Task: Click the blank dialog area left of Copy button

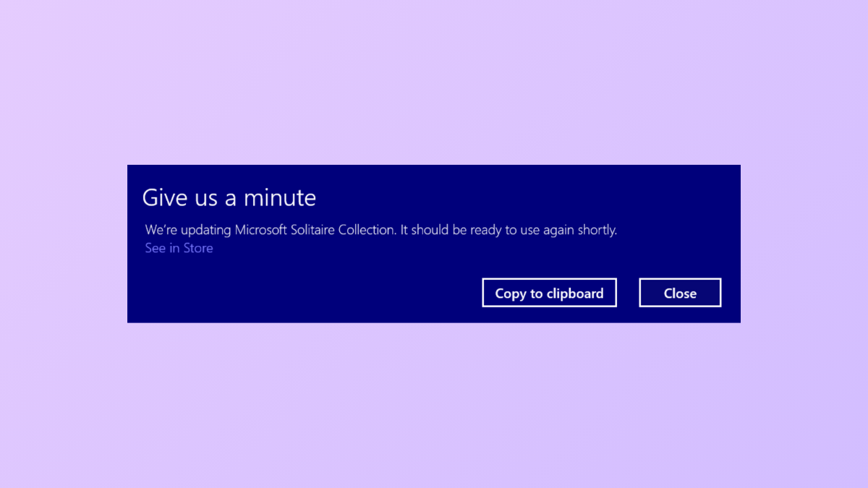Action: tap(304, 293)
